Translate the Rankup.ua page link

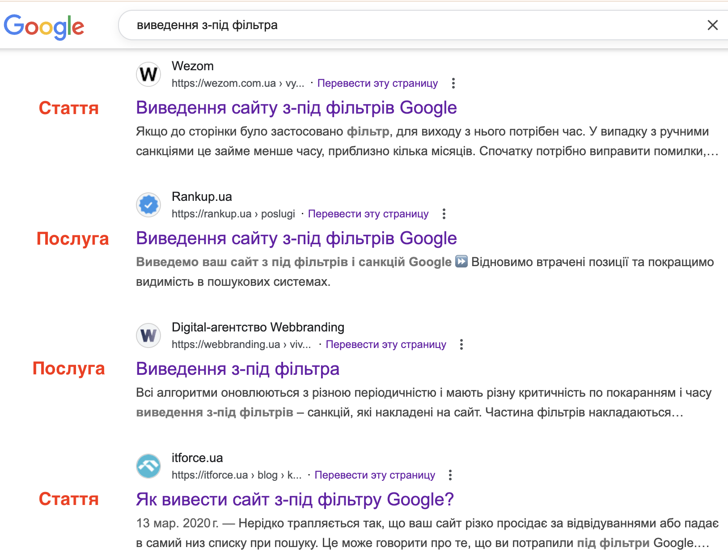point(368,214)
